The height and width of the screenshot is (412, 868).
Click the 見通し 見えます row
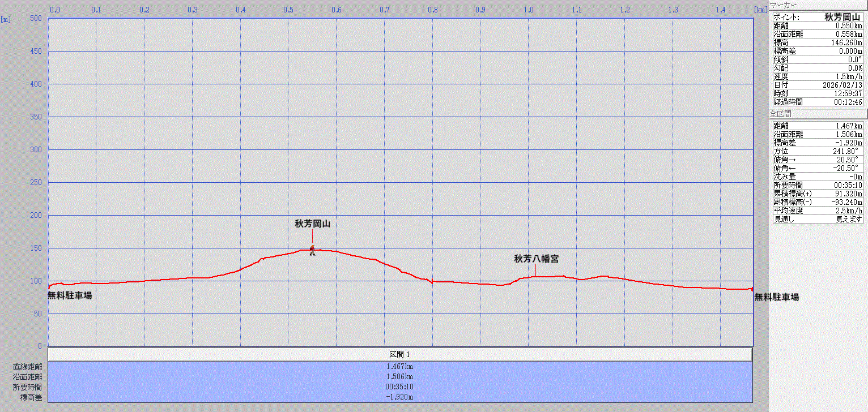click(x=818, y=219)
